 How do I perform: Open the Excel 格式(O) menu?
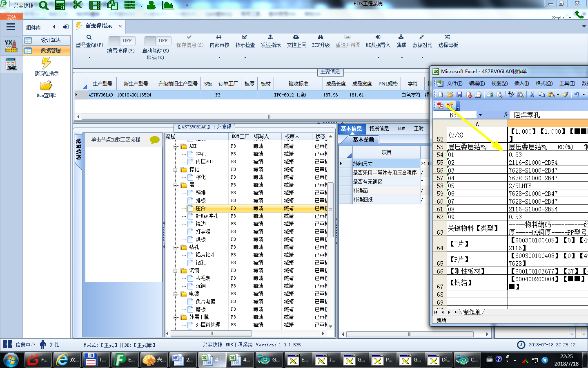(544, 83)
